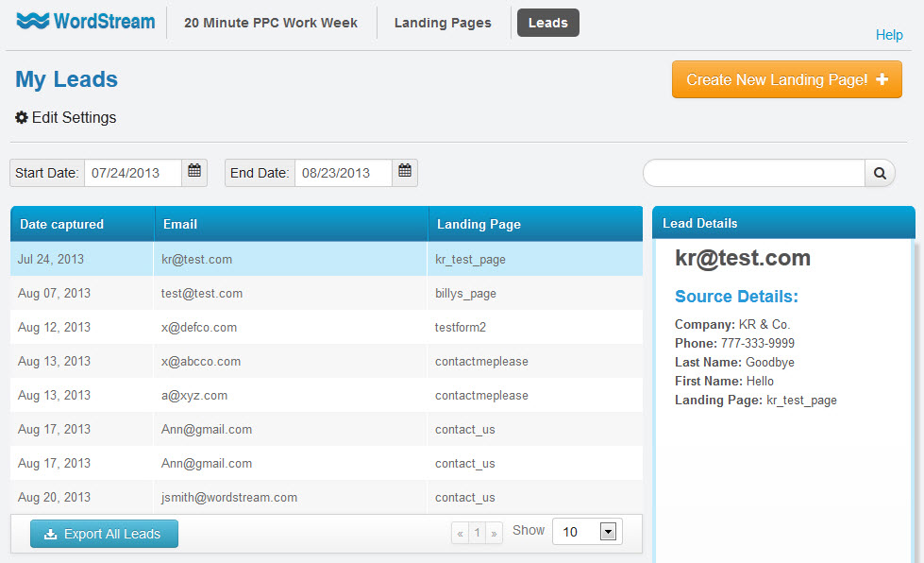Select the test@test.com lead row
Screen dimensions: 924x563
pos(327,293)
